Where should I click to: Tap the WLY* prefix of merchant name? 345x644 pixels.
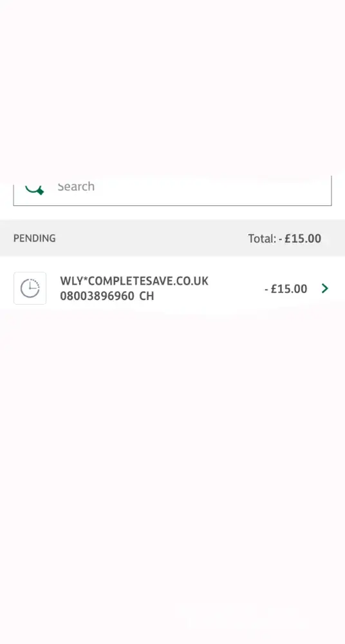[74, 281]
